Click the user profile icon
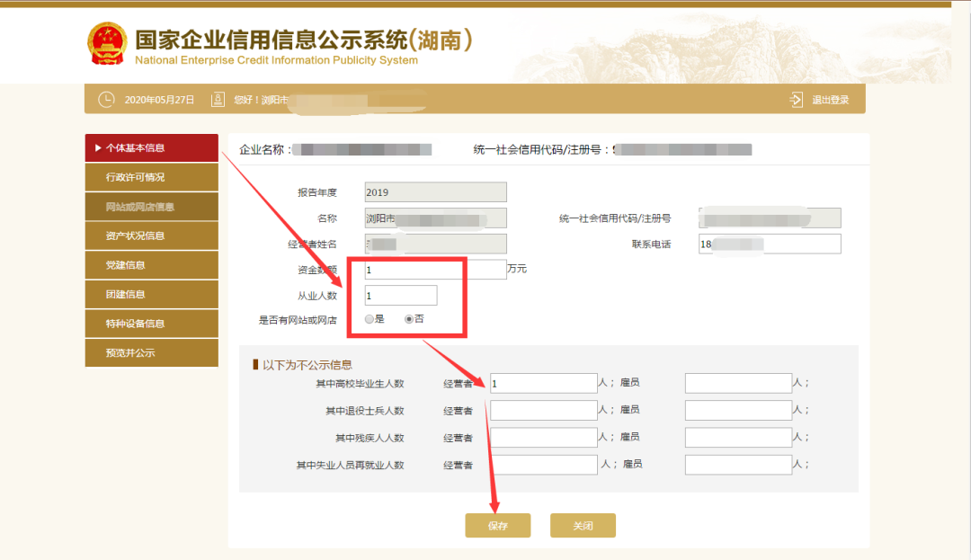Screen dimensions: 971x560 (218, 100)
